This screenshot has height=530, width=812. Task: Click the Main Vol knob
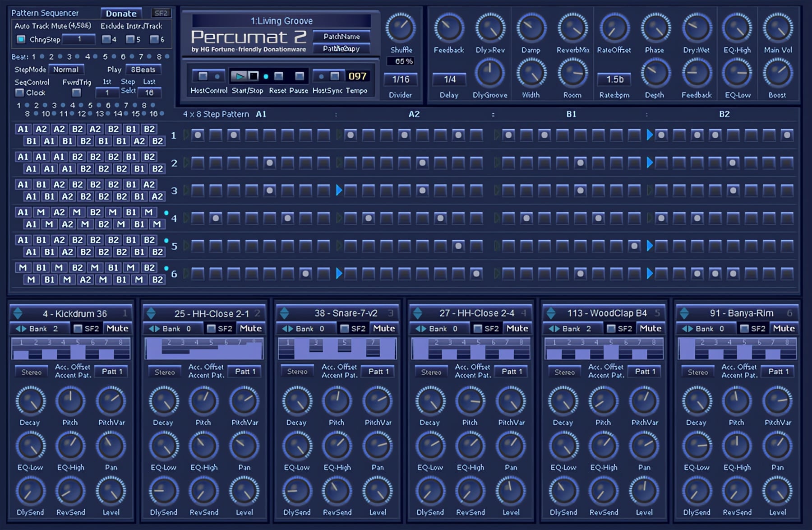pyautogui.click(x=778, y=28)
